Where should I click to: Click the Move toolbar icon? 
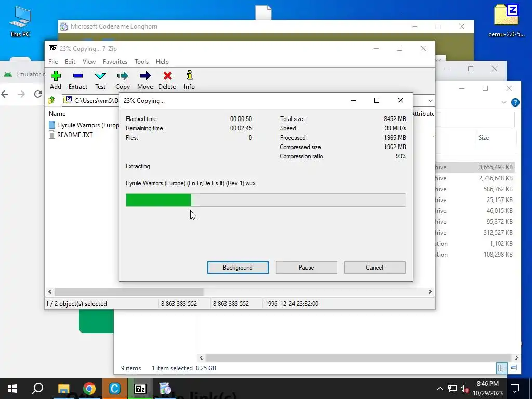click(x=145, y=80)
